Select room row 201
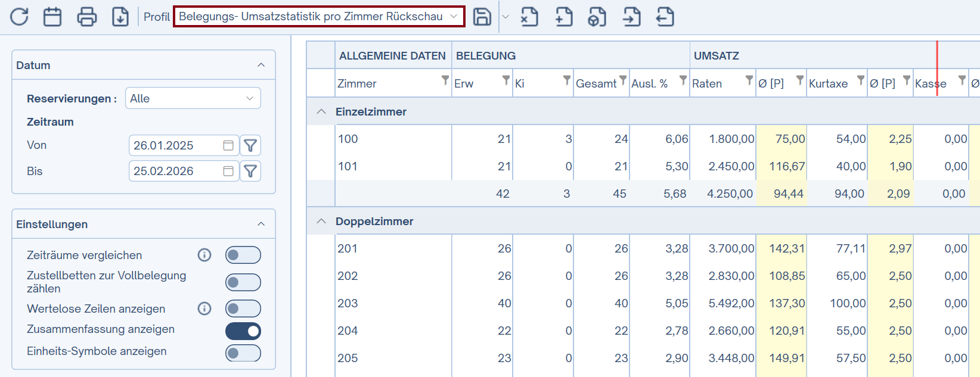This screenshot has width=980, height=377. (x=643, y=248)
